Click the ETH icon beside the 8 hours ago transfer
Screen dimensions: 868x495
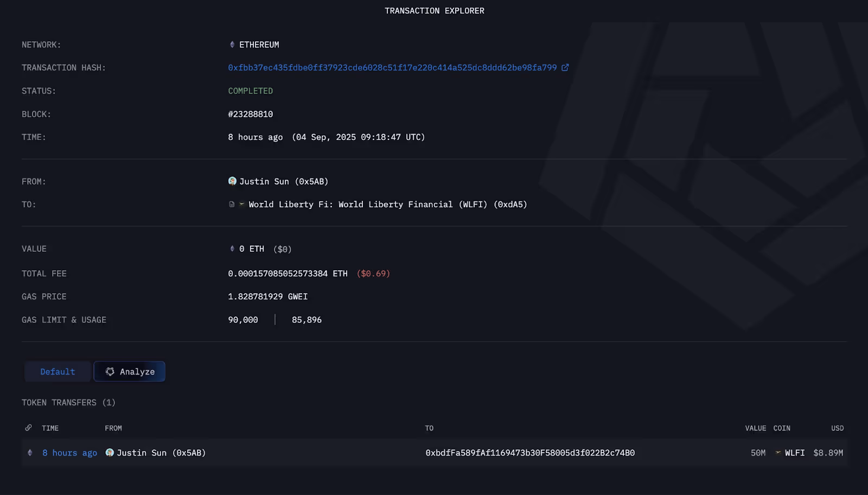point(29,453)
